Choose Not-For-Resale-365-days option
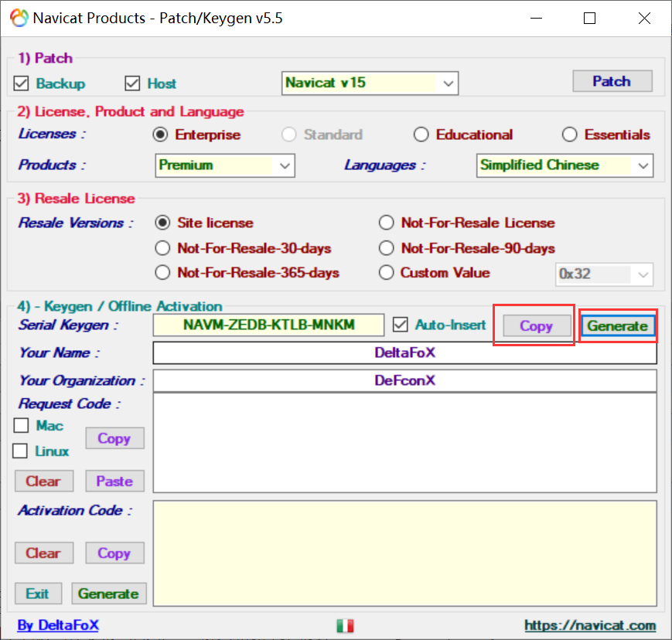The image size is (672, 640). tap(162, 272)
